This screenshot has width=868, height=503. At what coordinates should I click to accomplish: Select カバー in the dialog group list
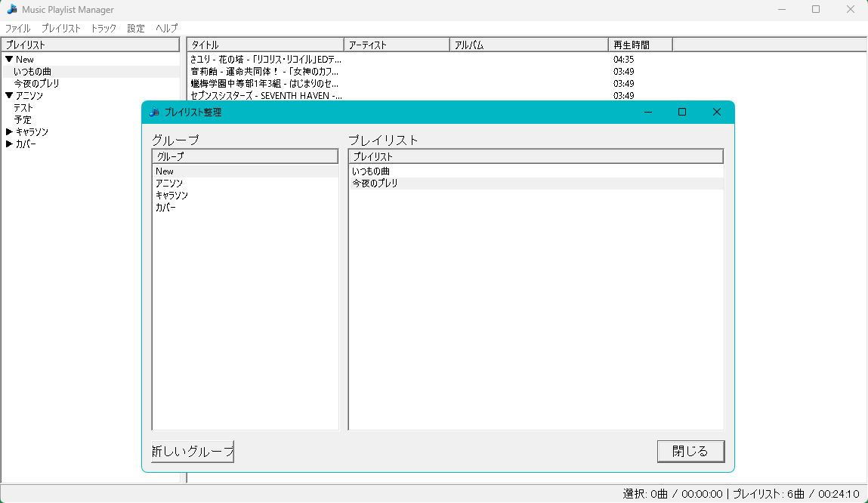(246, 208)
